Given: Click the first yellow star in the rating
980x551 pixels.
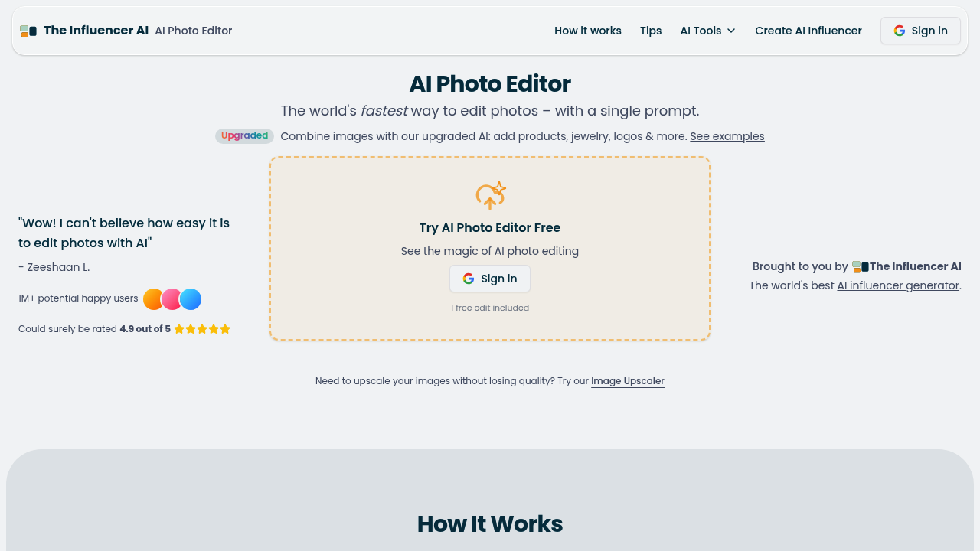Looking at the screenshot, I should 178,328.
